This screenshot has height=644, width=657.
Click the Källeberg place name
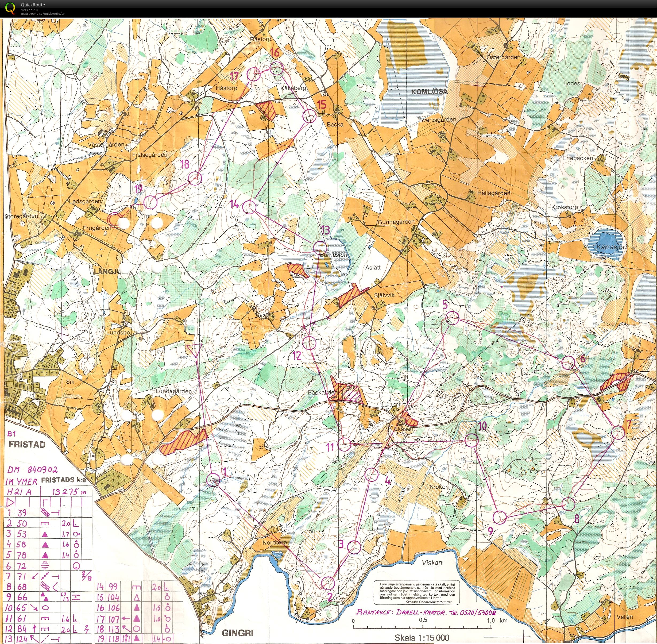coord(293,88)
